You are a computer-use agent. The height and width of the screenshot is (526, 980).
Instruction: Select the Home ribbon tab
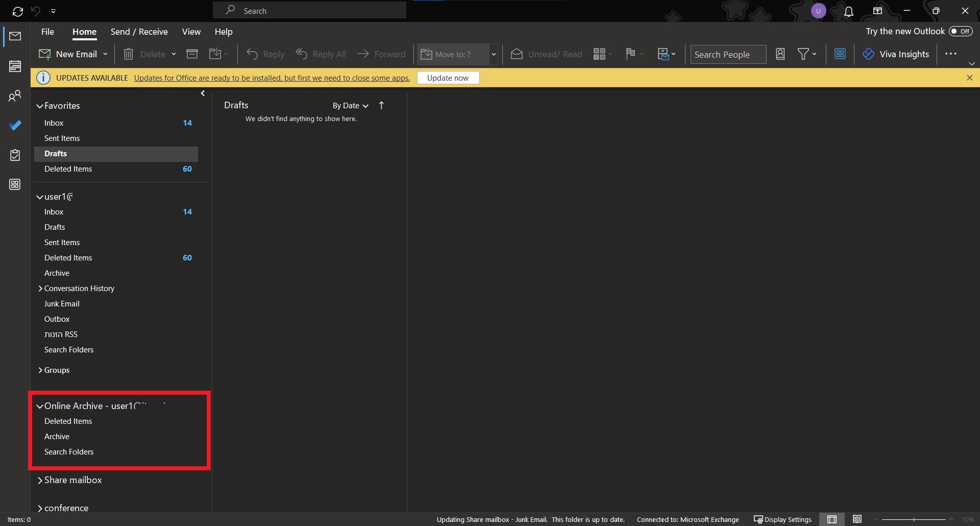[84, 32]
